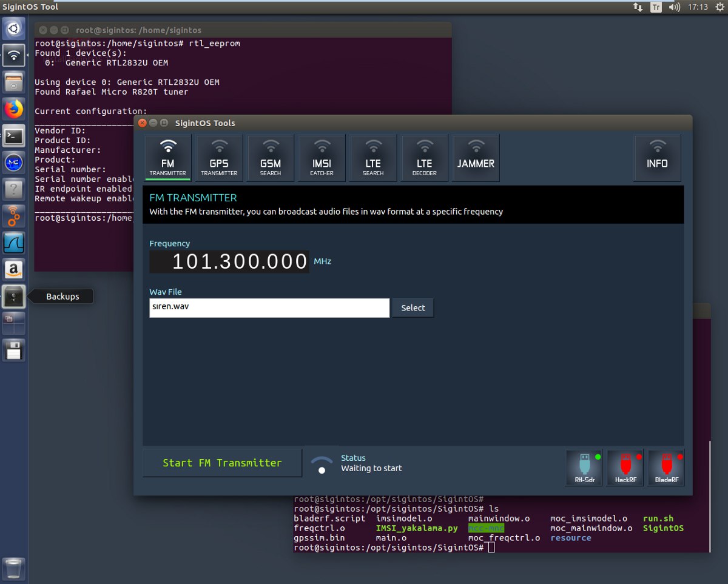Launch Firefox from the launcher
Screen dimensions: 728x584
pos(15,109)
